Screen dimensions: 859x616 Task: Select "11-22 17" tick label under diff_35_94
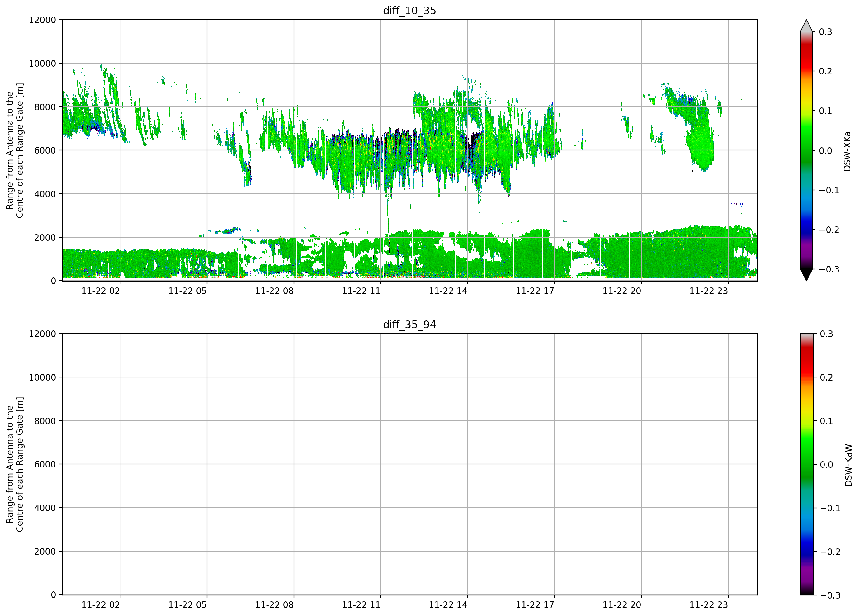tap(535, 605)
